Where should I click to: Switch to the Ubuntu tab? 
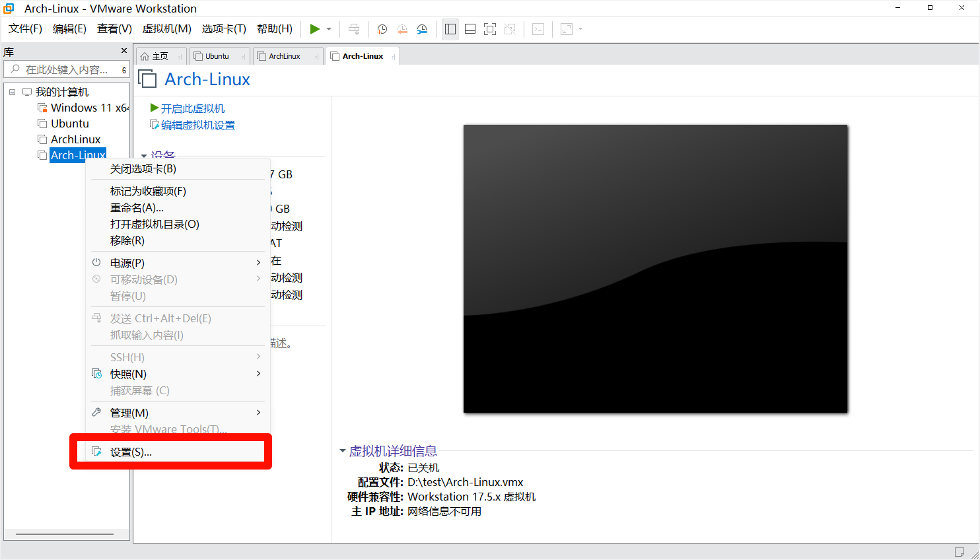tap(217, 56)
